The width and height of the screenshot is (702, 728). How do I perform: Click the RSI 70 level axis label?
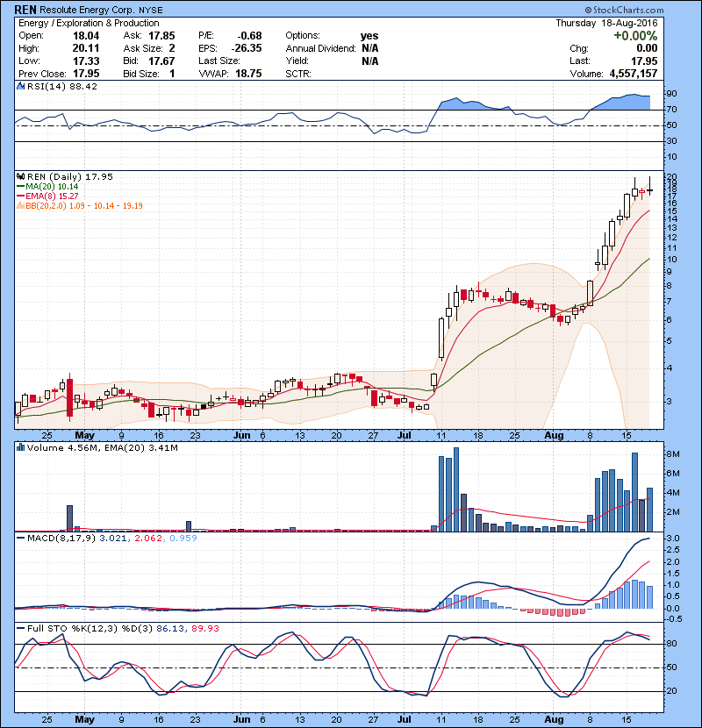672,110
